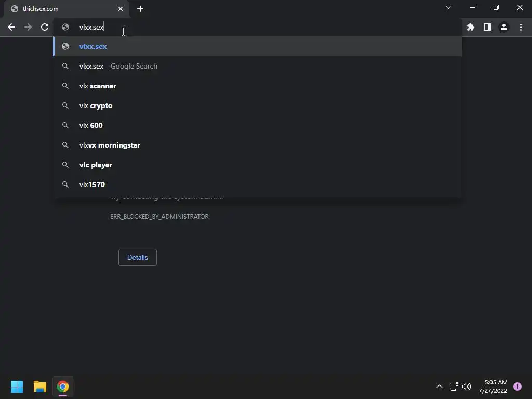Click the ERR_BLOCKED_BY_ADMINISTRATOR error code text
Image resolution: width=532 pixels, height=399 pixels.
(159, 217)
